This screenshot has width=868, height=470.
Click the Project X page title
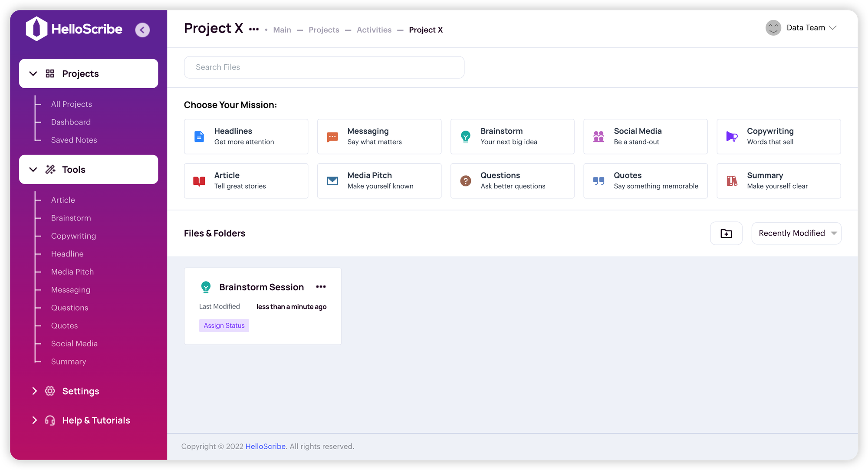pos(214,28)
